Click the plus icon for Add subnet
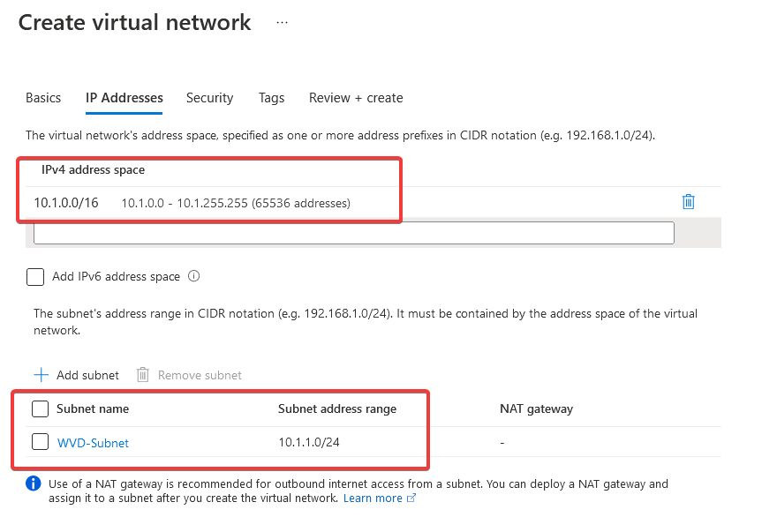This screenshot has height=532, width=777. [x=41, y=374]
